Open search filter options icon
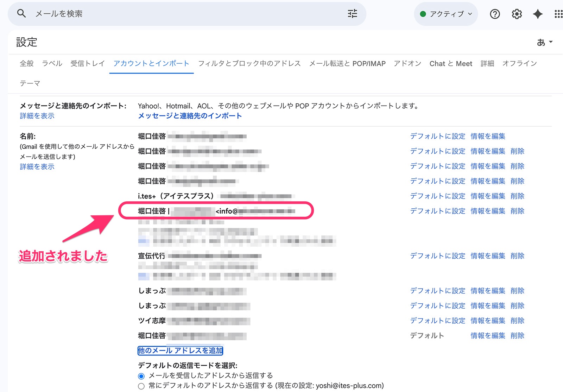This screenshot has height=392, width=563. (352, 14)
